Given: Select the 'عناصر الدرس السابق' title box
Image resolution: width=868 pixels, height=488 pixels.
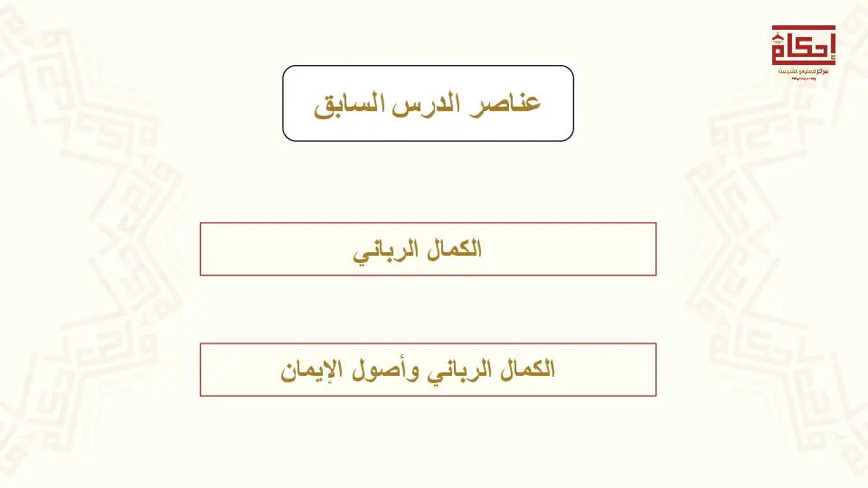Looking at the screenshot, I should pyautogui.click(x=428, y=103).
